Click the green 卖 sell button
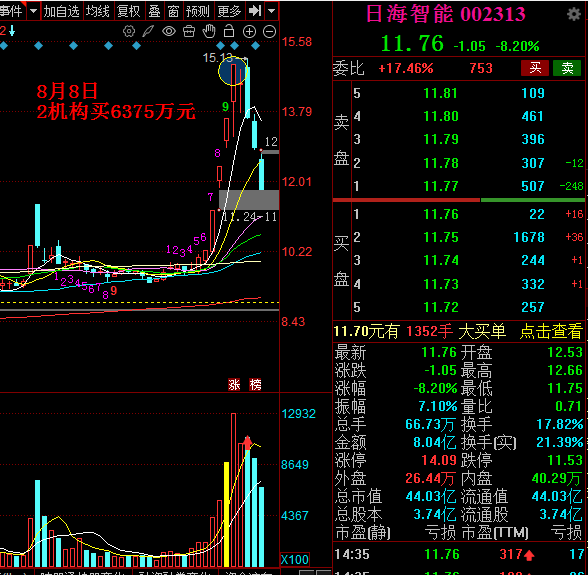The width and height of the screenshot is (588, 575). 567,68
